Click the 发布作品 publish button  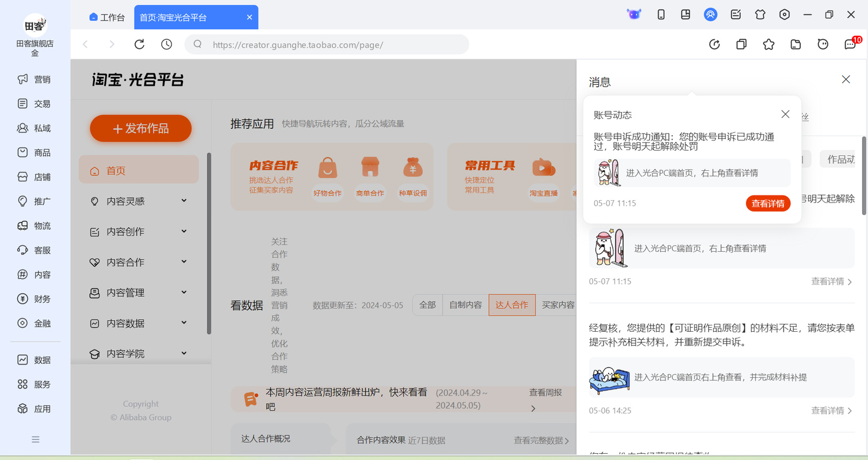[140, 128]
